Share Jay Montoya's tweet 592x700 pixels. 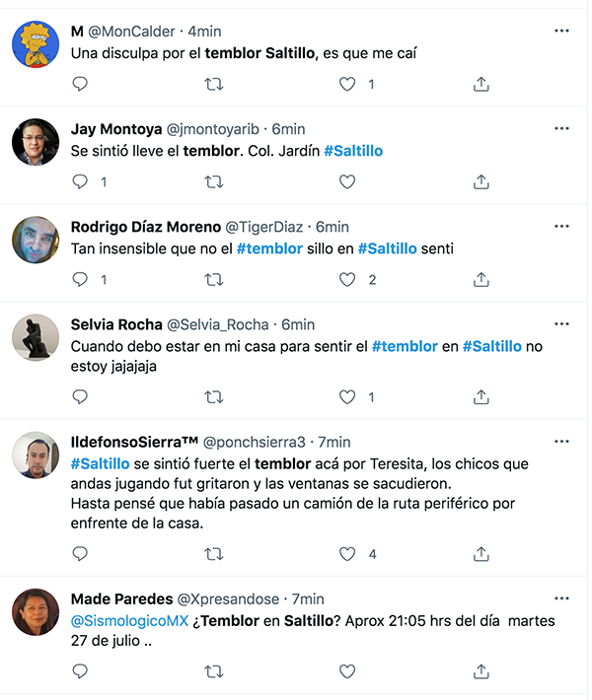point(481,181)
